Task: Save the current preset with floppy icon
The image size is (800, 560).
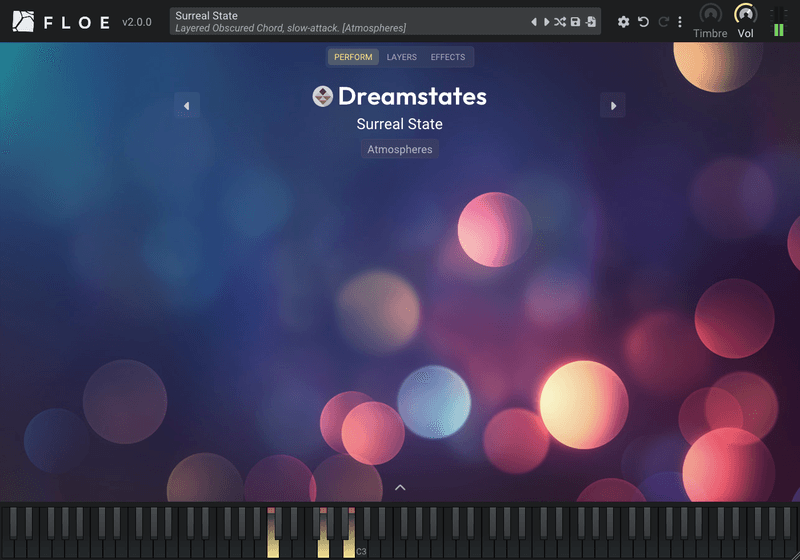Action: (x=576, y=22)
